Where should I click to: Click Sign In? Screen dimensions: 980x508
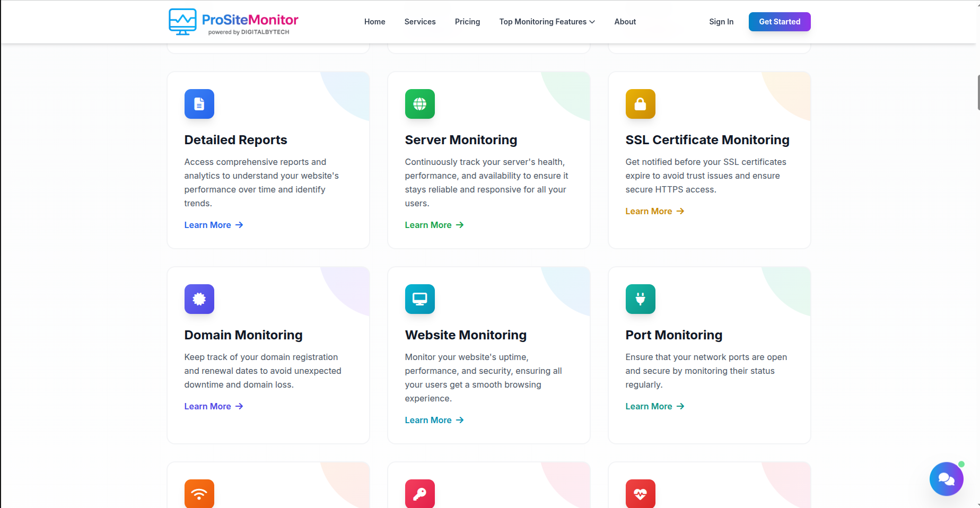tap(721, 22)
